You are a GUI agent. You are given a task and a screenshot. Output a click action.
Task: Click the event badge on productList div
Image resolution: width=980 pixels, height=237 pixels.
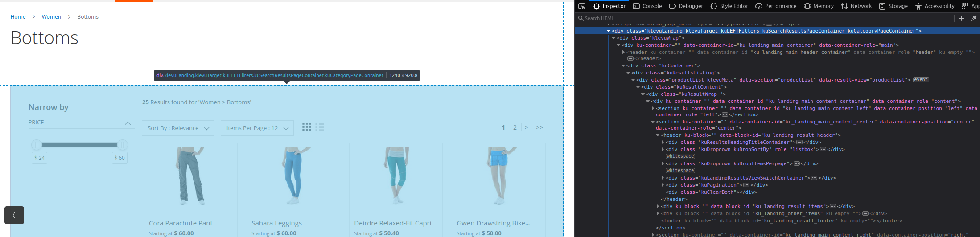click(921, 80)
